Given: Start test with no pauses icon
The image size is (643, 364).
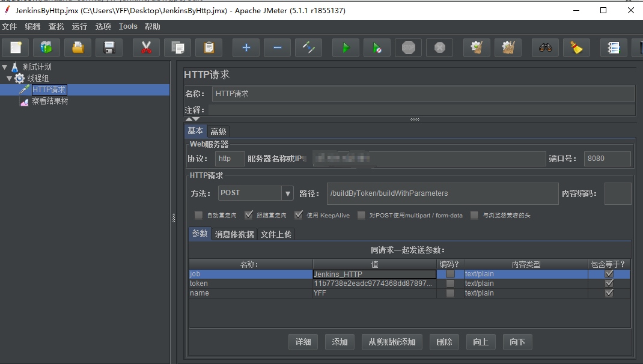Looking at the screenshot, I should [x=377, y=47].
